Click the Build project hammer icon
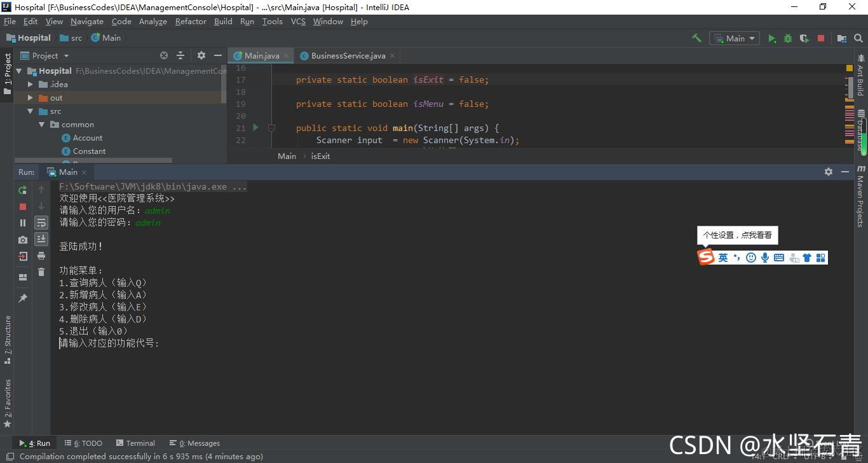The height and width of the screenshot is (463, 868). pos(696,38)
